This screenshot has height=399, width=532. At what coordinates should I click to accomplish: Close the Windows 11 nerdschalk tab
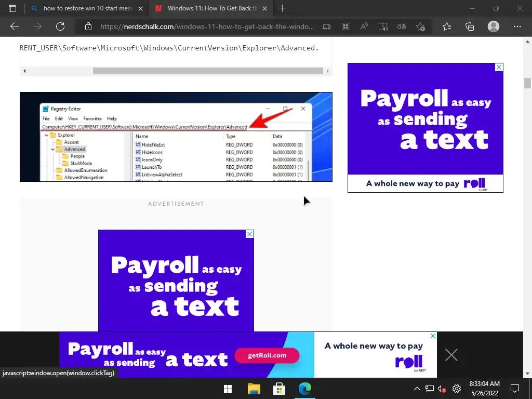(x=265, y=8)
